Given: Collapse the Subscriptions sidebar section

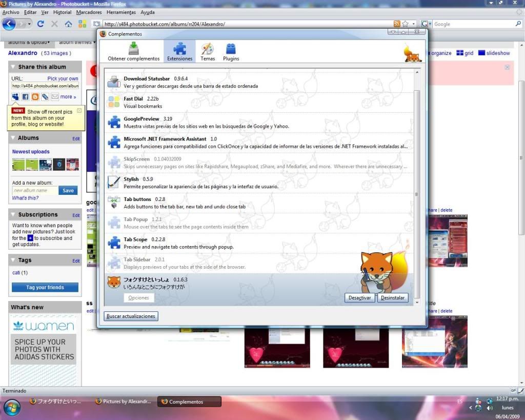Looking at the screenshot, I should [x=13, y=214].
